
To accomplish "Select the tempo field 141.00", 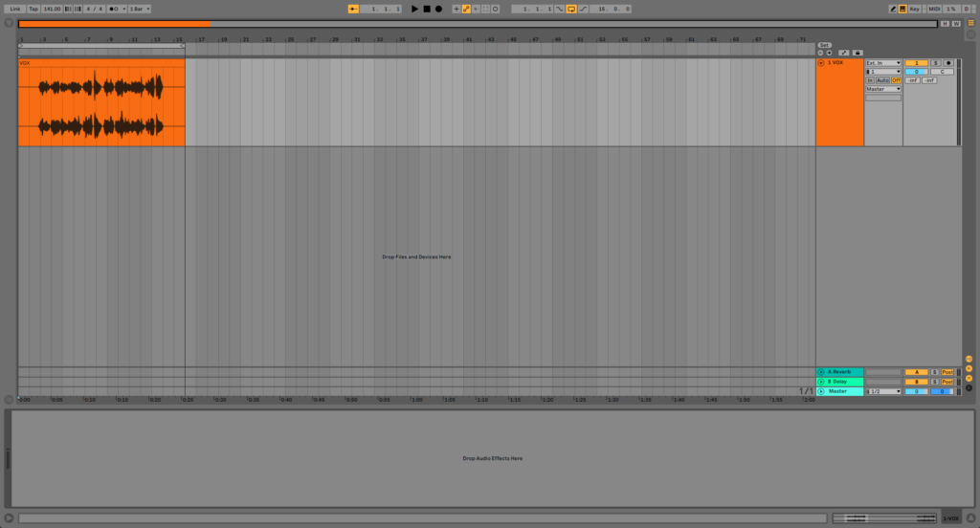I will [x=52, y=9].
